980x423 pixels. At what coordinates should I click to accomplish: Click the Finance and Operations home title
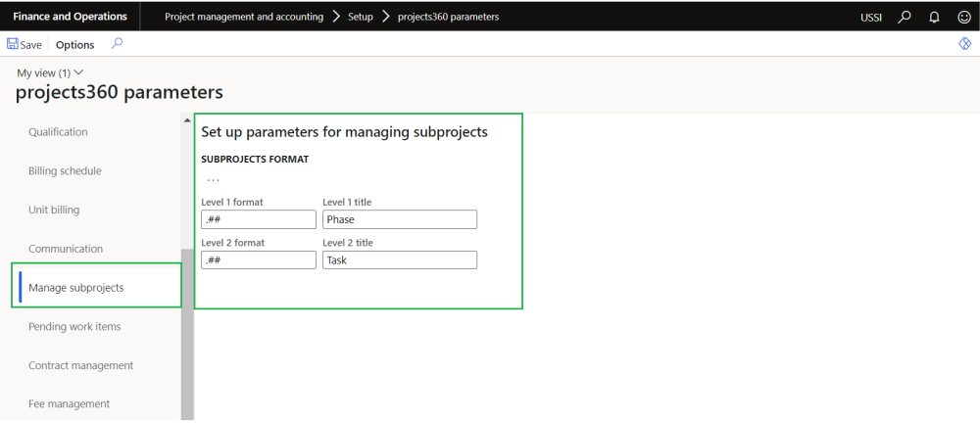[70, 17]
